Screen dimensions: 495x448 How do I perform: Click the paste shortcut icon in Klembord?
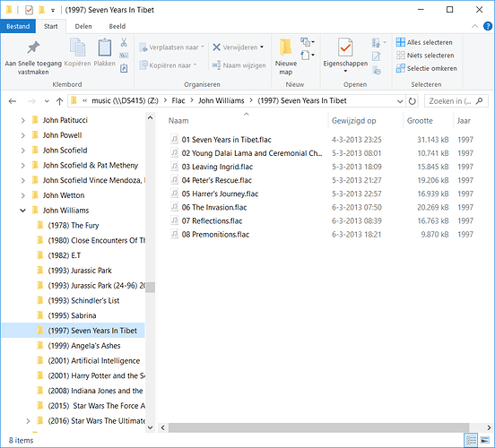[x=124, y=68]
